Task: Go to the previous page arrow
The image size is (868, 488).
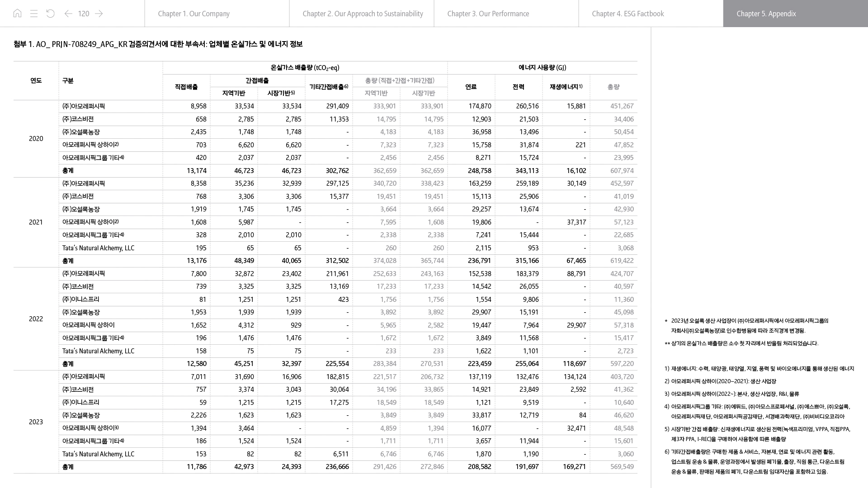Action: pyautogui.click(x=68, y=14)
